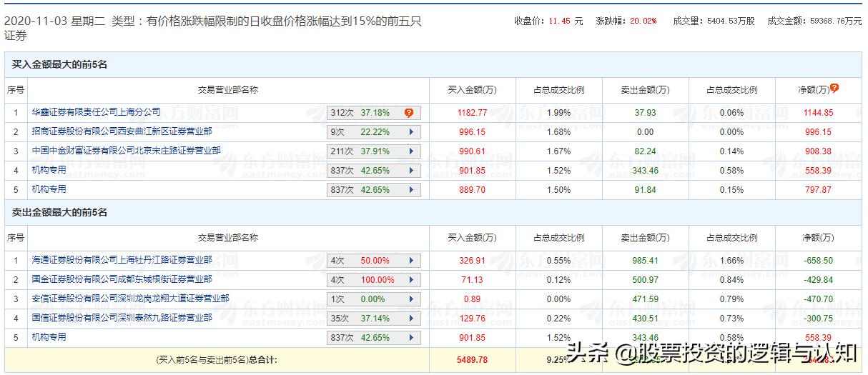Open 华鑫证券有限责任公司上海分公司 link
868x375 pixels.
tap(97, 112)
